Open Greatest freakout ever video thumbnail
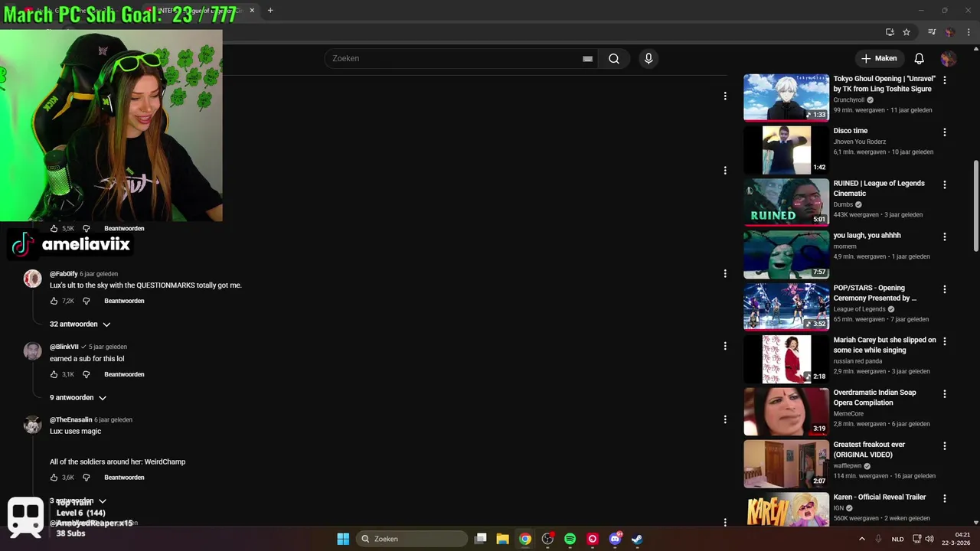This screenshot has width=980, height=551. pyautogui.click(x=786, y=464)
